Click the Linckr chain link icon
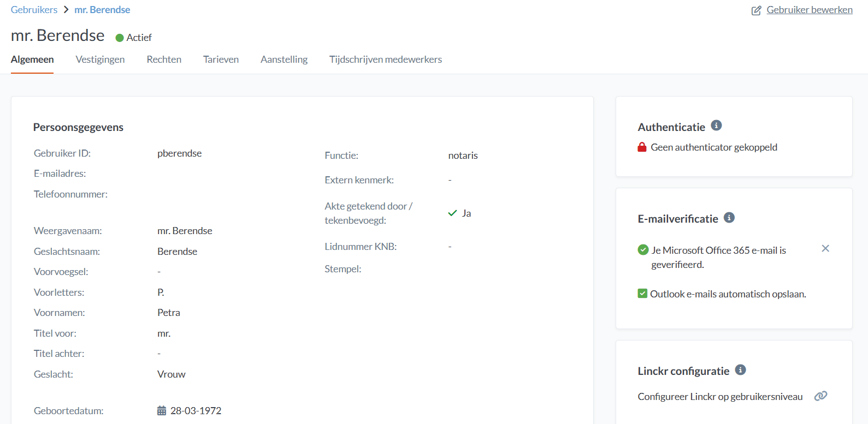The image size is (868, 424). pyautogui.click(x=820, y=396)
